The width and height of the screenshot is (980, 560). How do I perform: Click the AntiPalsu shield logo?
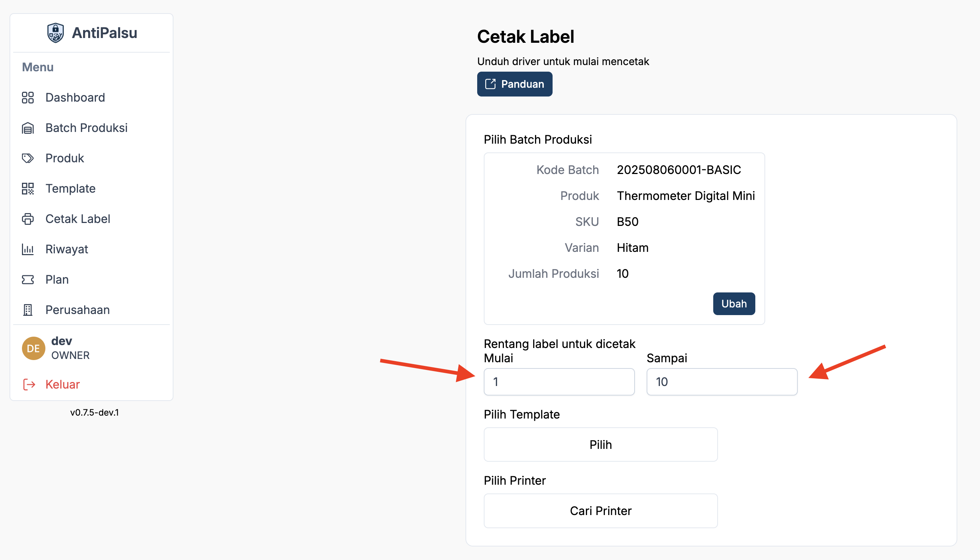tap(55, 33)
